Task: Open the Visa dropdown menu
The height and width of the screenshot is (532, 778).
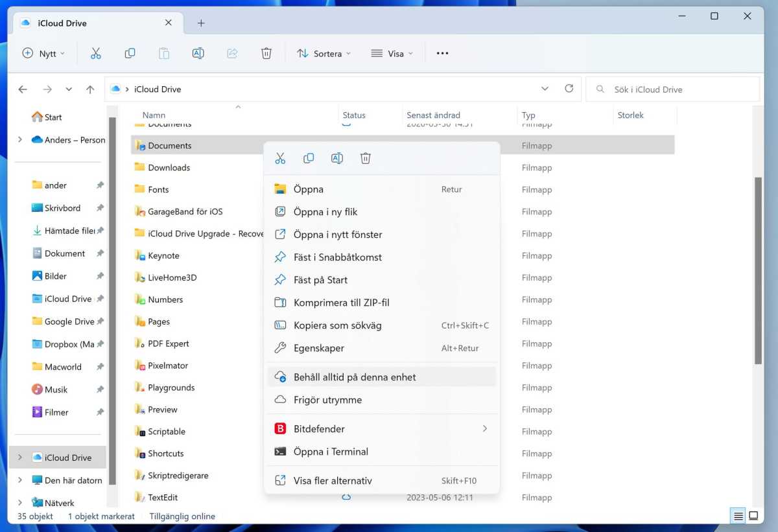Action: pyautogui.click(x=392, y=54)
